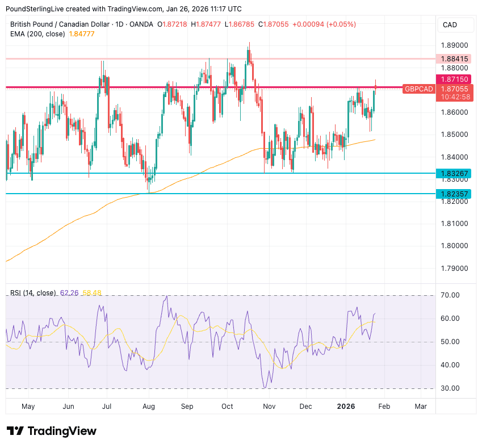Click the yellow RSI average value 58.48
The width and height of the screenshot is (482, 448).
coord(92,293)
